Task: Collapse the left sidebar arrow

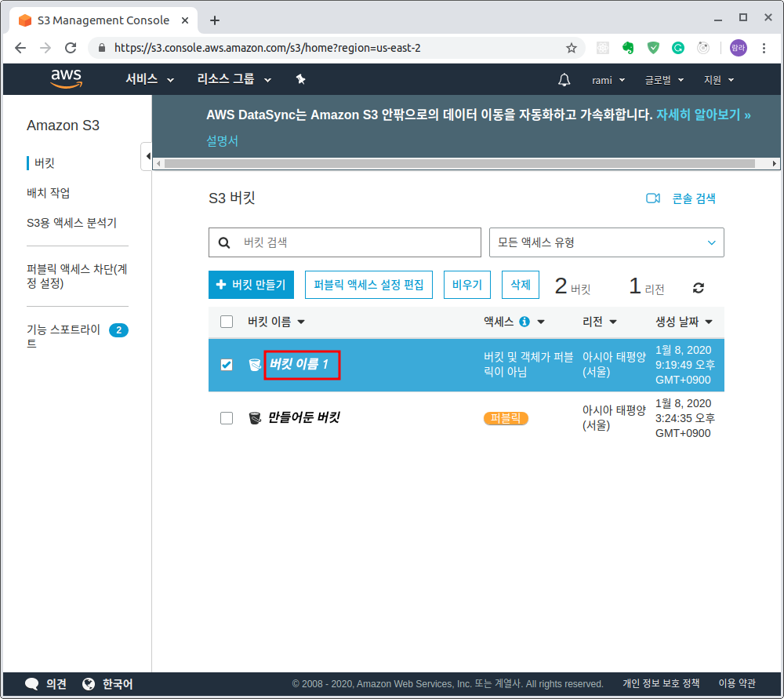Action: tap(147, 156)
